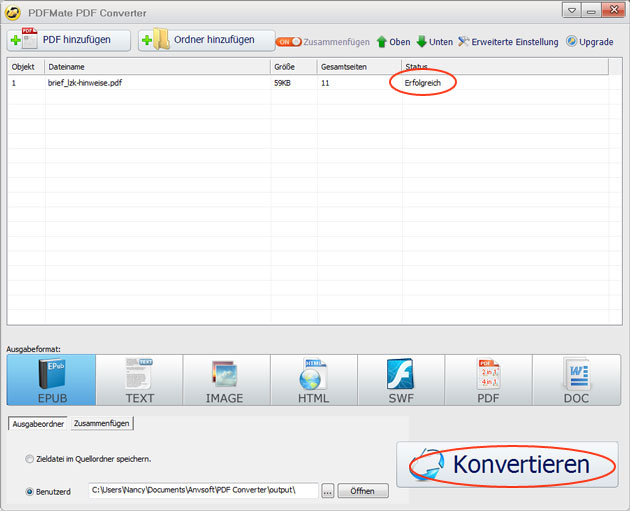The height and width of the screenshot is (511, 630).
Task: Close the PDFMate PDF Converter window
Action: point(614,10)
